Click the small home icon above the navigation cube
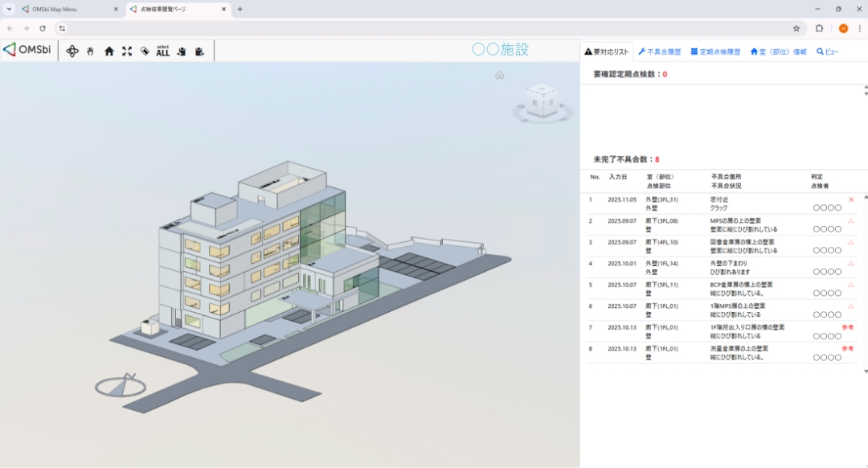The width and height of the screenshot is (868, 468). tap(500, 75)
